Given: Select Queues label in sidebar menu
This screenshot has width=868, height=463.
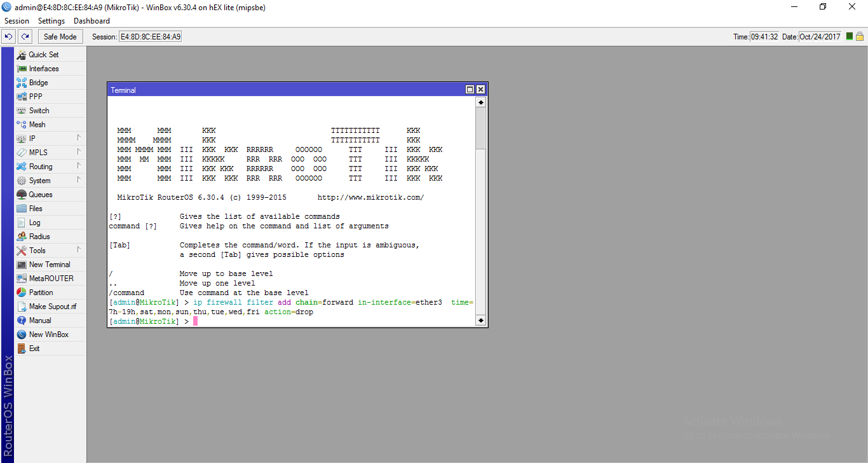Looking at the screenshot, I should (41, 195).
